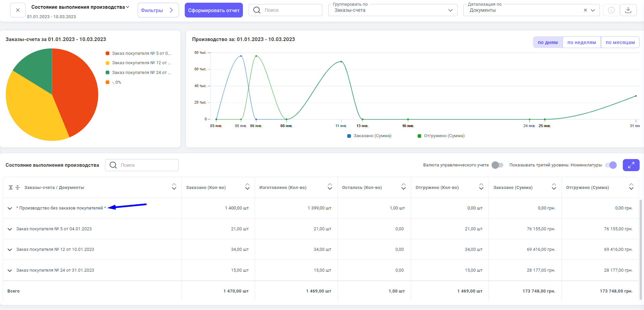644x310 pixels.
Task: Click expand all rows icon in table header
Action: coord(11,188)
